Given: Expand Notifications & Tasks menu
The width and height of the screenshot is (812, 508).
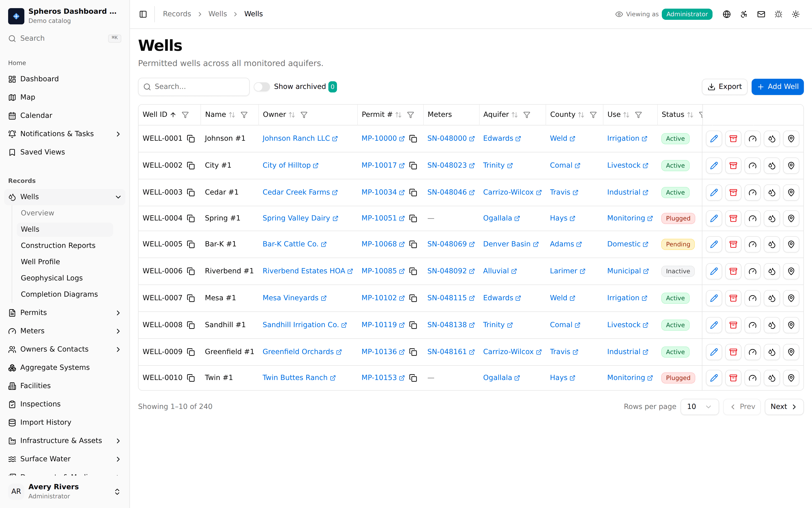Looking at the screenshot, I should pos(65,134).
